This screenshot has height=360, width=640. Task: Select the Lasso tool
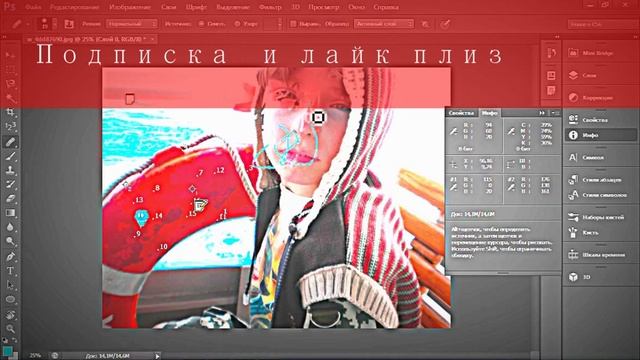tap(10, 84)
